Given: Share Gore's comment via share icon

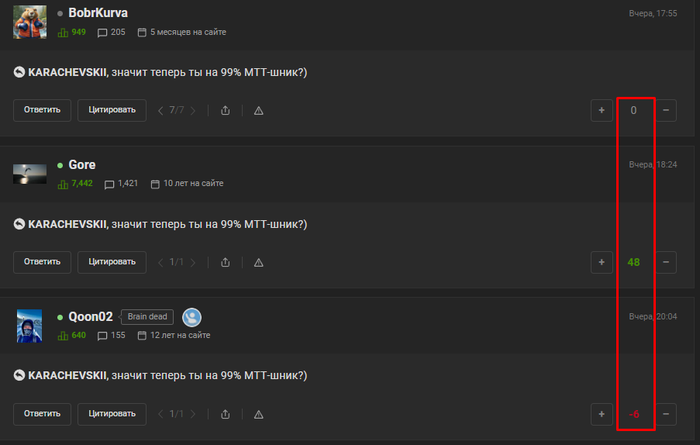Looking at the screenshot, I should [x=225, y=262].
